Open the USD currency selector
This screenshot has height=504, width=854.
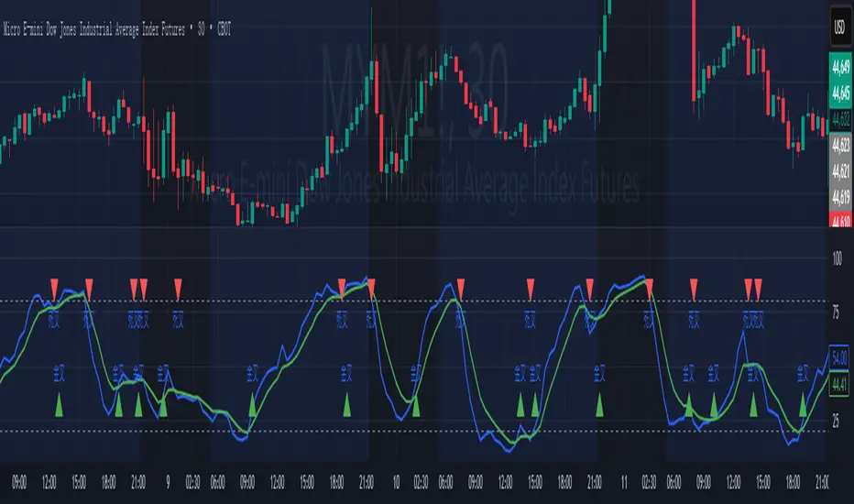pyautogui.click(x=840, y=27)
